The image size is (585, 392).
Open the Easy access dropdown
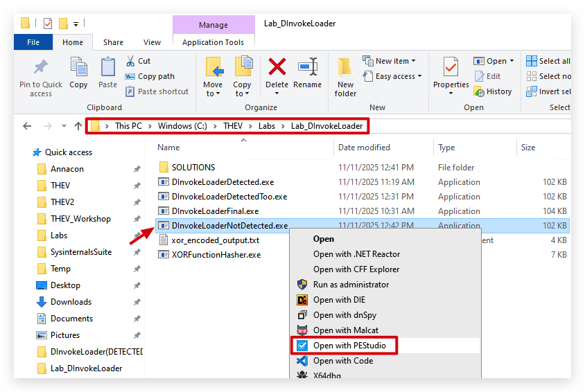[x=392, y=76]
